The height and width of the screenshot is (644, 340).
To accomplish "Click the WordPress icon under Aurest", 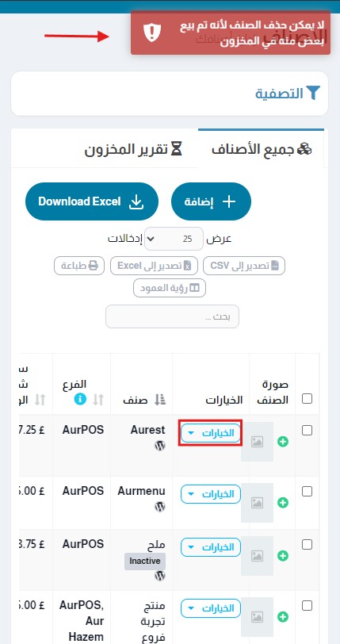I will point(160,446).
